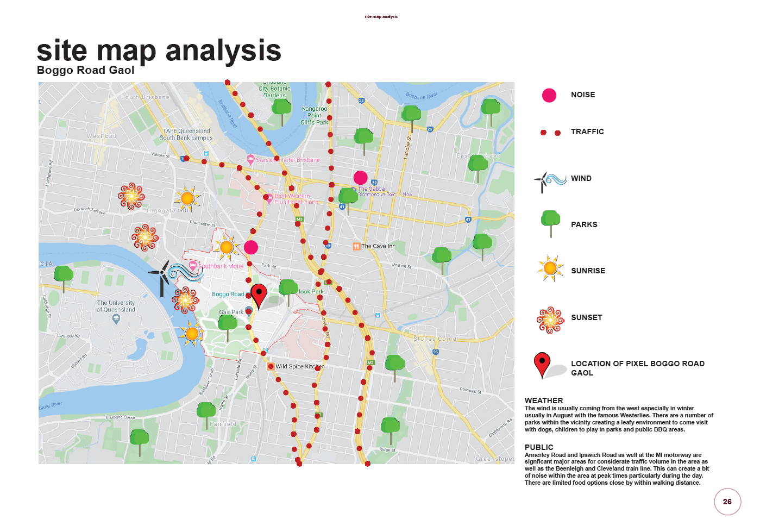Click the 'Stones Corner' map label
This screenshot has height=532, width=760.
pos(435,339)
